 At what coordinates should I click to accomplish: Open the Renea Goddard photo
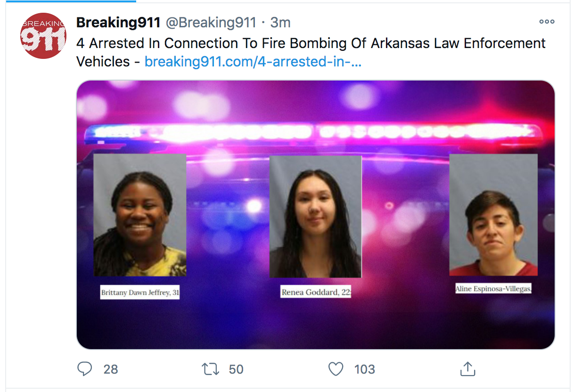point(315,216)
